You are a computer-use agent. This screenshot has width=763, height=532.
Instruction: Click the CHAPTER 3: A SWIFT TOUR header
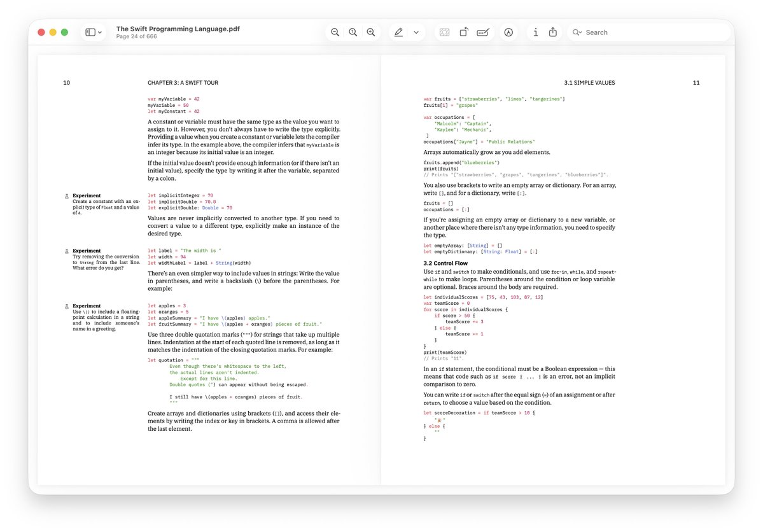pos(183,83)
